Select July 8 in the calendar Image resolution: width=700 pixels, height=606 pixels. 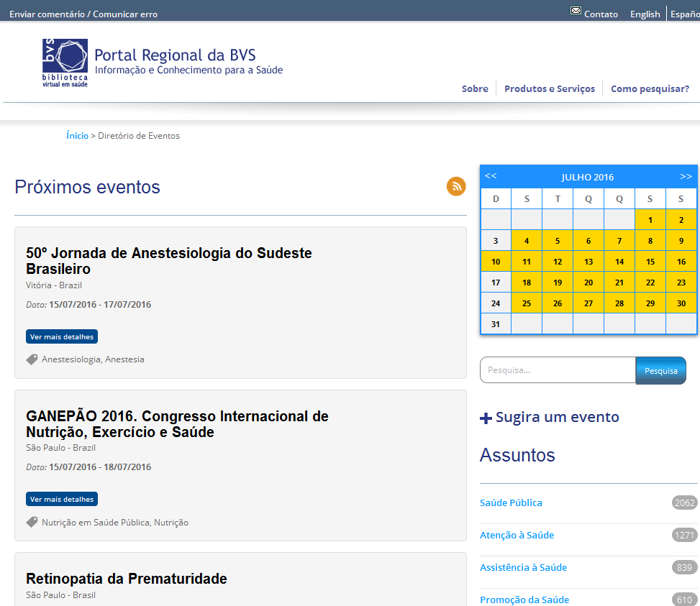(x=650, y=241)
